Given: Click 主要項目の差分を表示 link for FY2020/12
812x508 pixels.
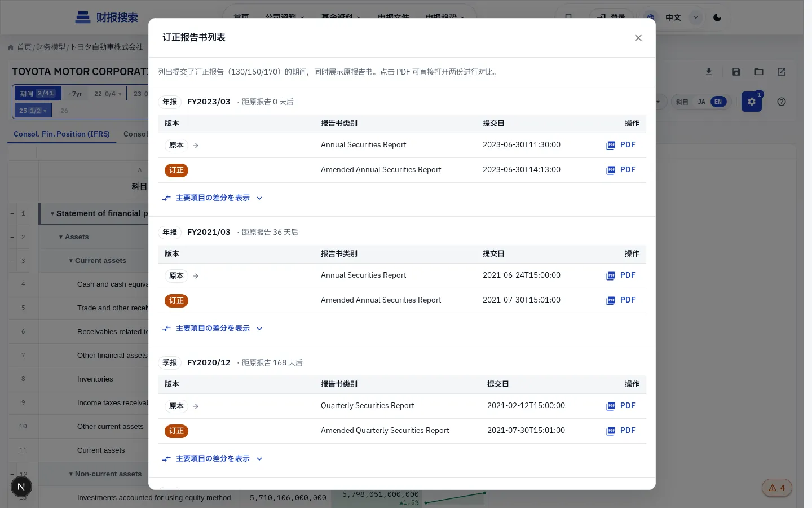Looking at the screenshot, I should (213, 459).
